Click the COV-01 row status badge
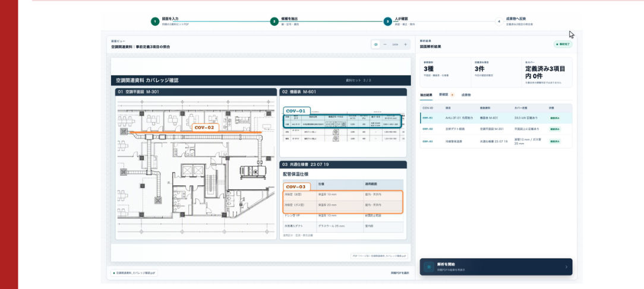This screenshot has width=644, height=289. point(555,118)
